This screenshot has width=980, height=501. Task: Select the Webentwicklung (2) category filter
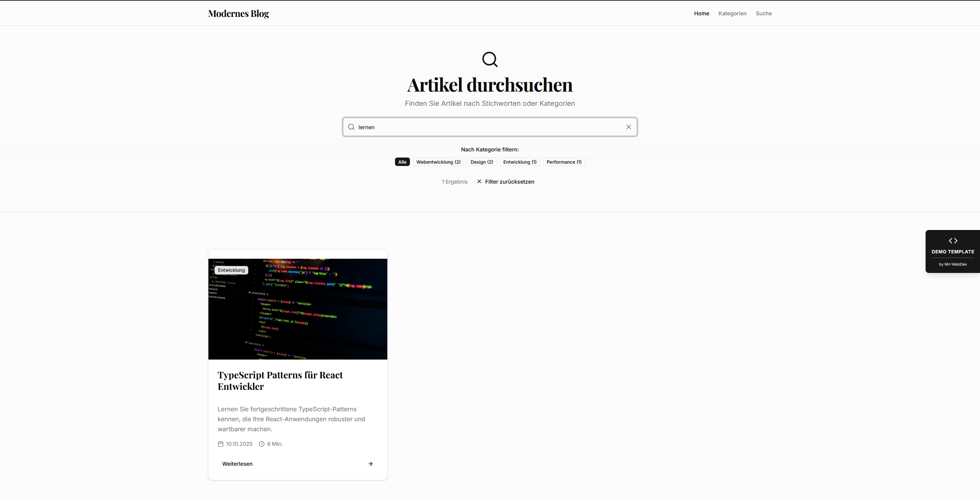pyautogui.click(x=438, y=162)
